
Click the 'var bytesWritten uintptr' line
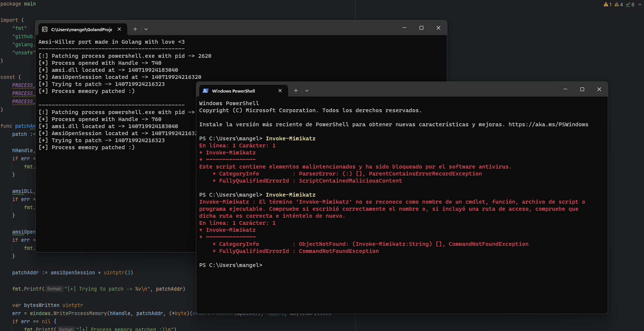point(48,305)
